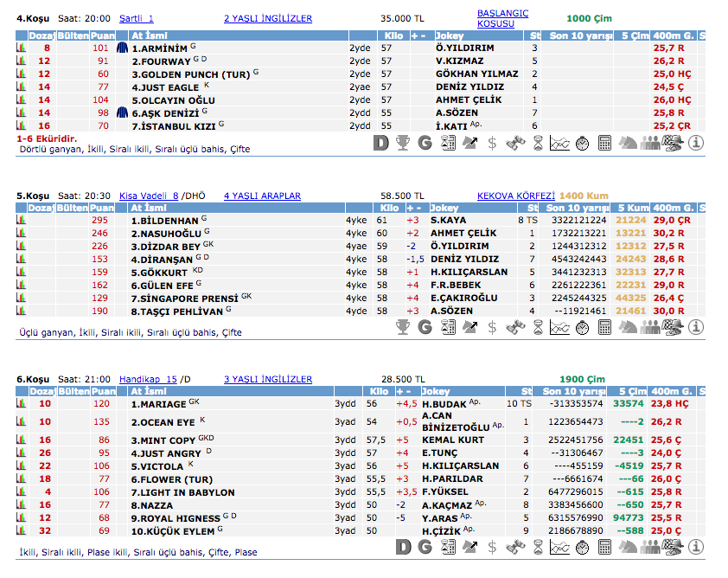This screenshot has width=728, height=578.
Task: Open the Şartli 1 link
Action: 137,18
